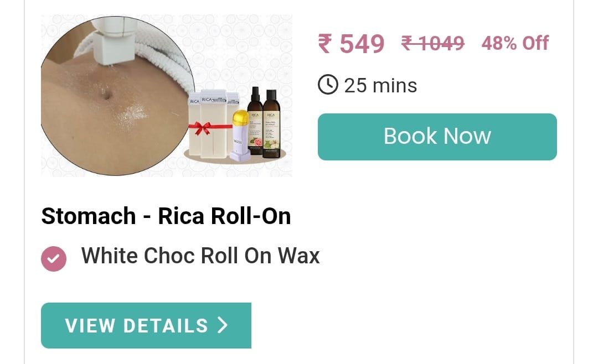Toggle the pink checkmark for White Choc Wax

click(x=54, y=259)
